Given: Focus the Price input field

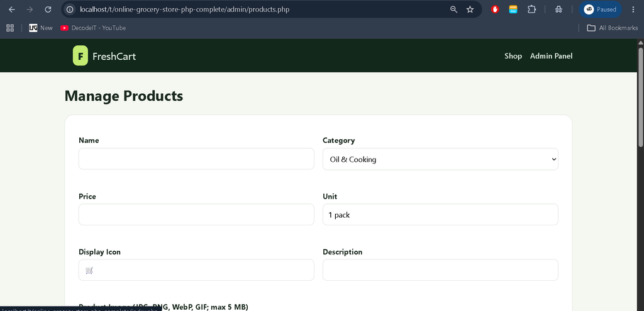Looking at the screenshot, I should [196, 214].
